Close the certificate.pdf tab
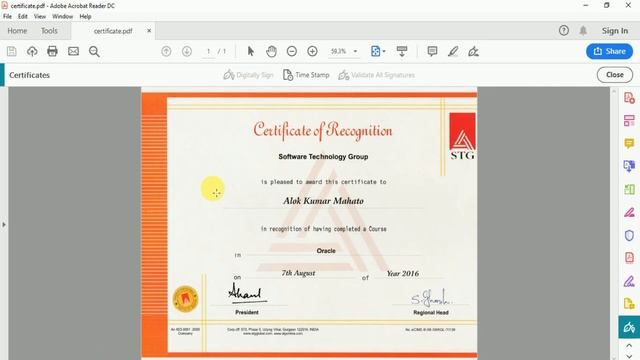Image resolution: width=640 pixels, height=360 pixels. click(x=149, y=31)
